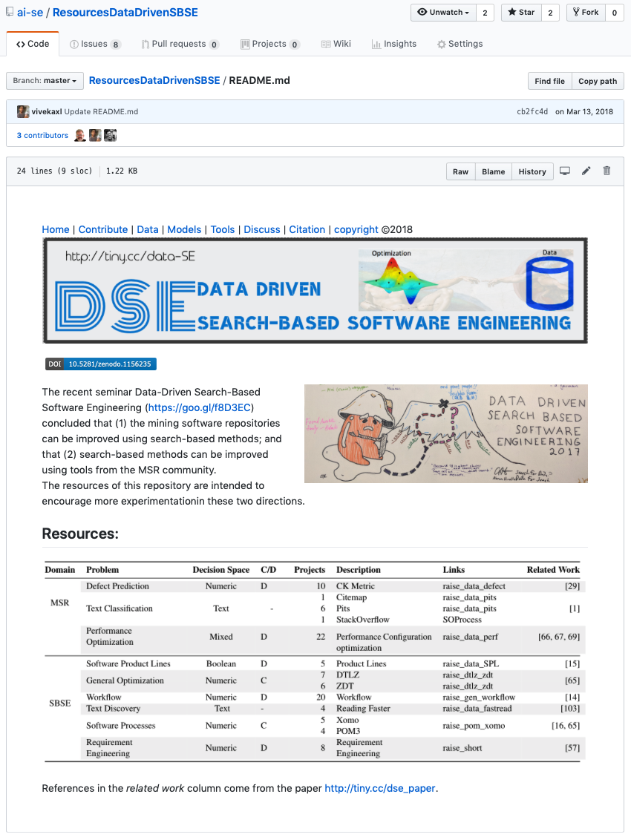The width and height of the screenshot is (631, 840).
Task: Click the watchers count 2
Action: 485,13
